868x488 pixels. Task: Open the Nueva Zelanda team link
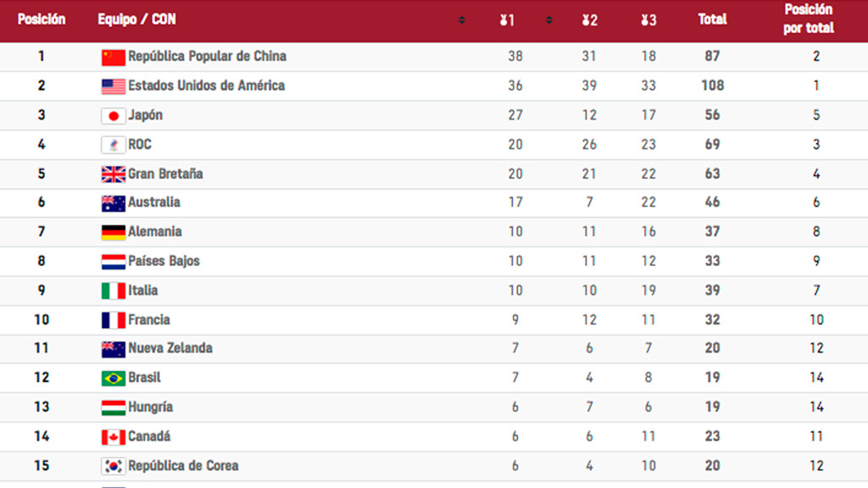point(170,348)
